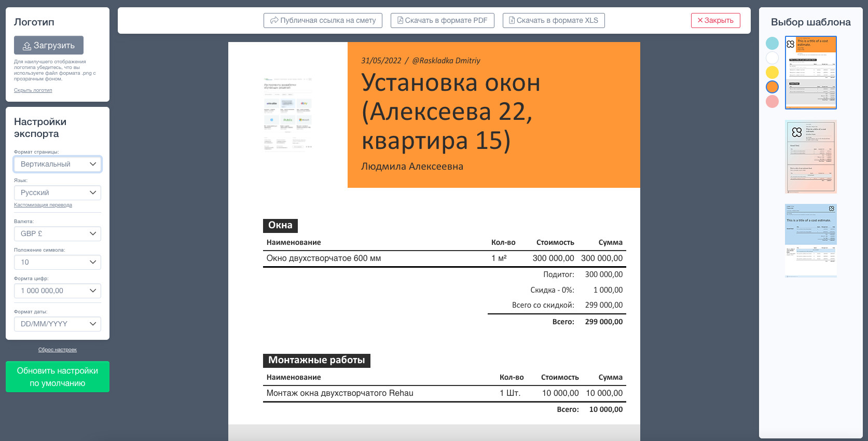Open the Язык dropdown showing Русский
Viewport: 868px width, 441px height.
coord(58,192)
